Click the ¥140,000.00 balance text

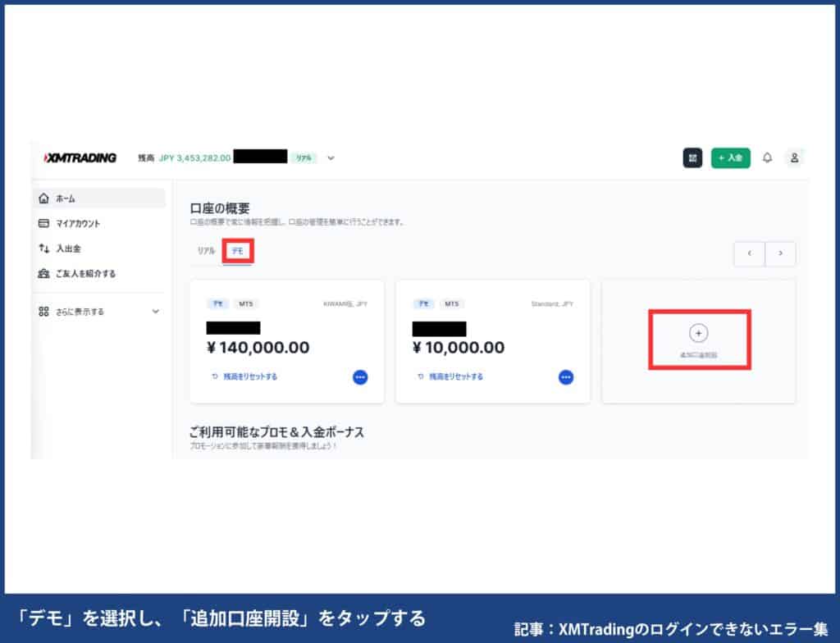pyautogui.click(x=258, y=348)
